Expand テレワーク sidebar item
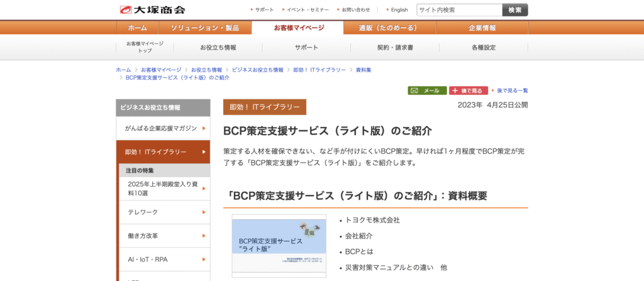This screenshot has width=644, height=281. (x=164, y=212)
